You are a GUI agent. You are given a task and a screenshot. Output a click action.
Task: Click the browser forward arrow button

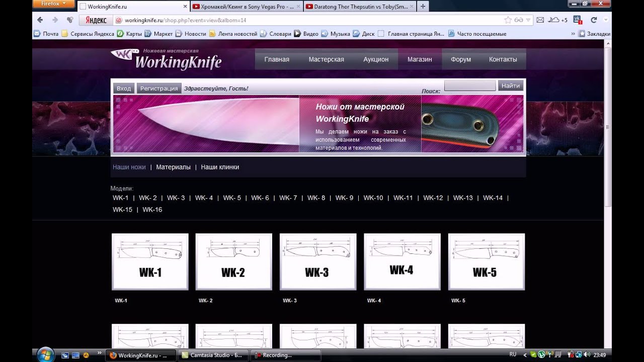(55, 20)
